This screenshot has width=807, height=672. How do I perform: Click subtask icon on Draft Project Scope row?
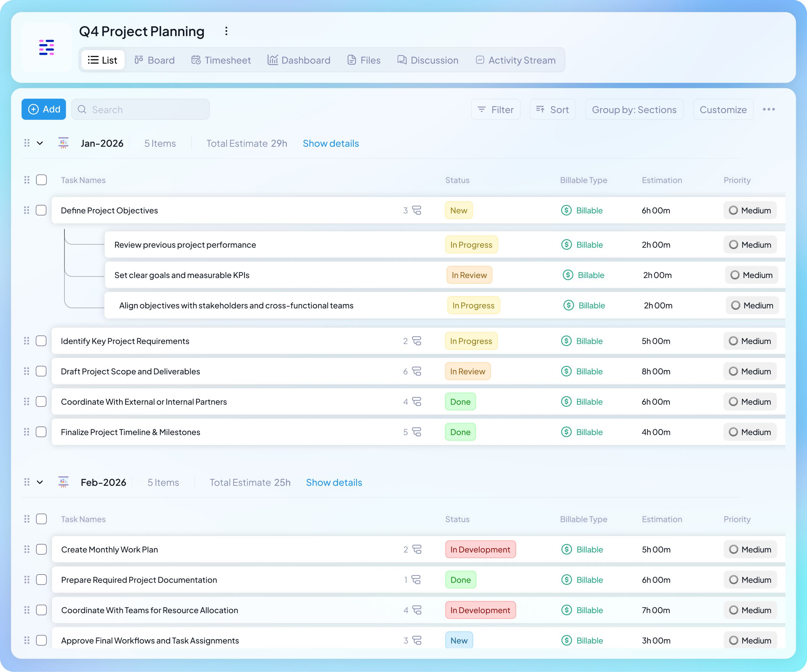click(x=417, y=371)
